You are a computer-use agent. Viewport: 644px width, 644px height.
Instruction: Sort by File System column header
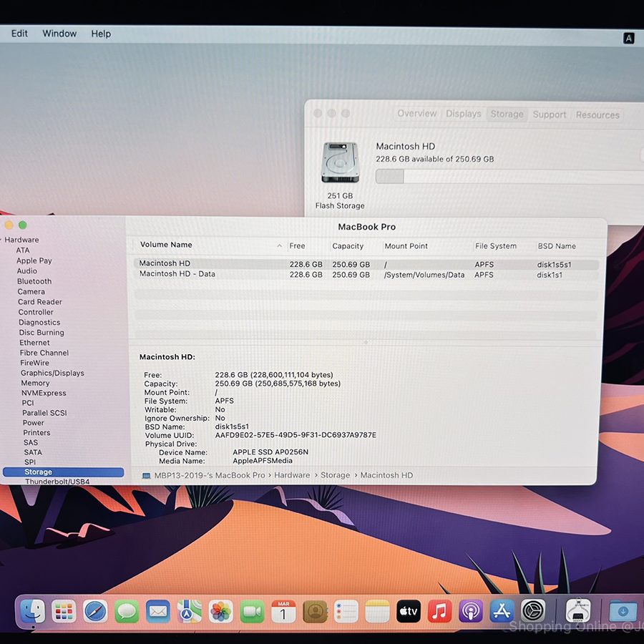[496, 246]
